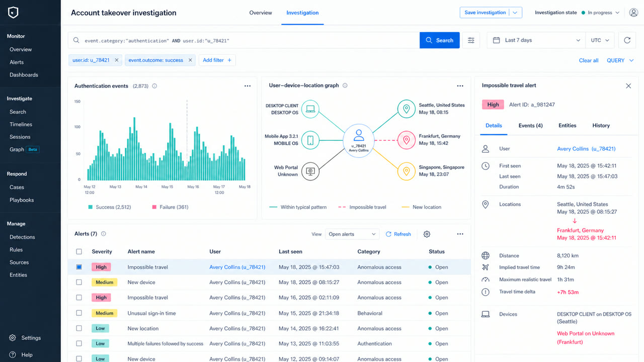Check the Unusual sign-in time row checkbox

79,313
